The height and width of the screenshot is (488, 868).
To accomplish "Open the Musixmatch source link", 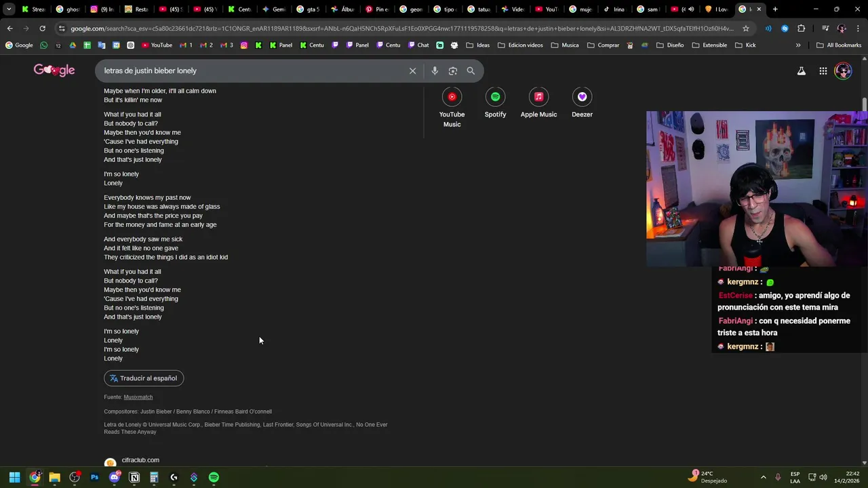I will tap(138, 397).
